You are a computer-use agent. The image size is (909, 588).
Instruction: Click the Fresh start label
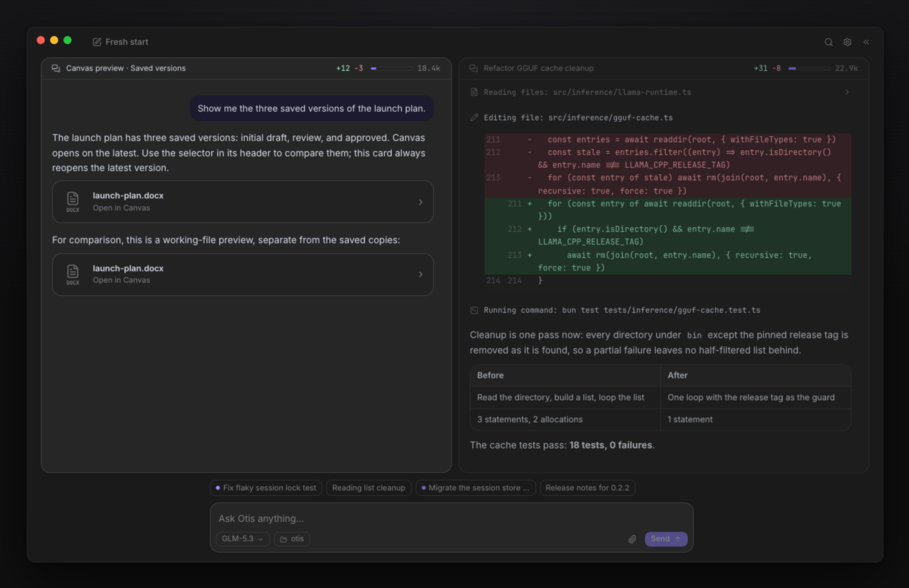(x=127, y=42)
